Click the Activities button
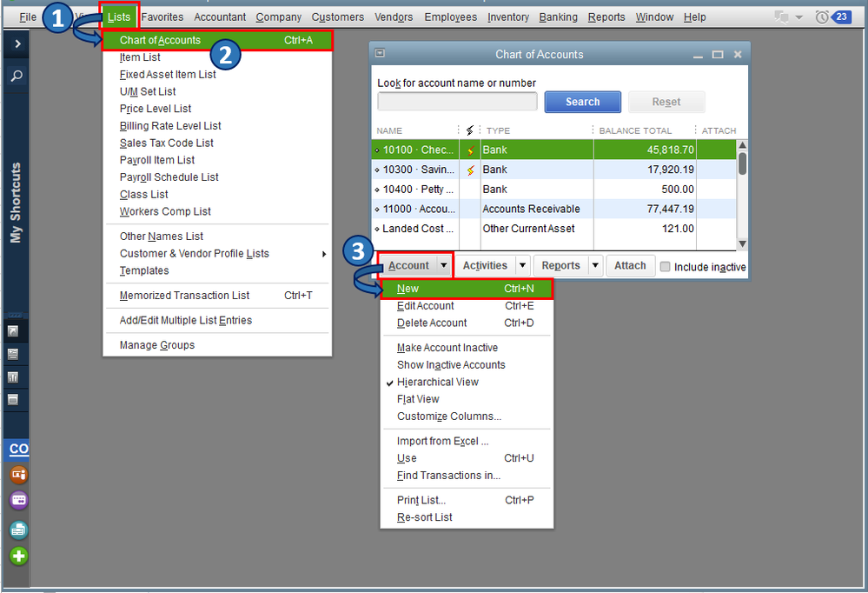Image resolution: width=868 pixels, height=593 pixels. pyautogui.click(x=485, y=265)
